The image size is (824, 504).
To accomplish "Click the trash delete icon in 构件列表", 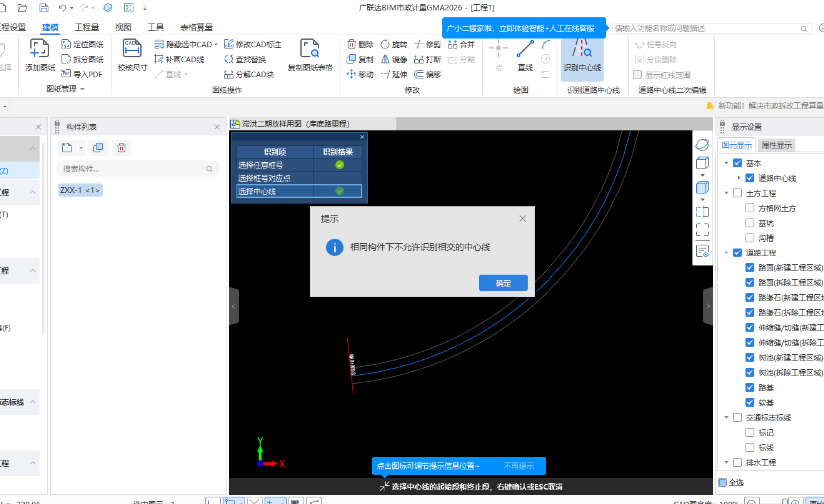I will point(121,148).
